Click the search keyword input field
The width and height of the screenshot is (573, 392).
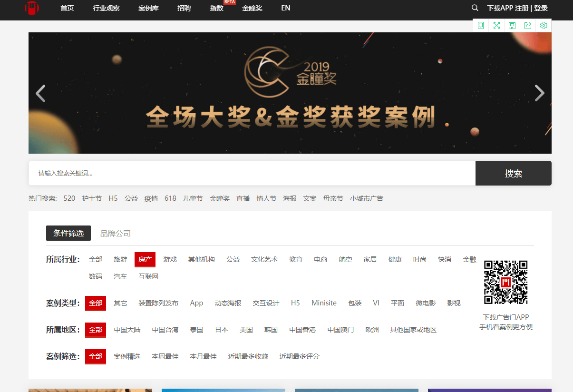190,173
